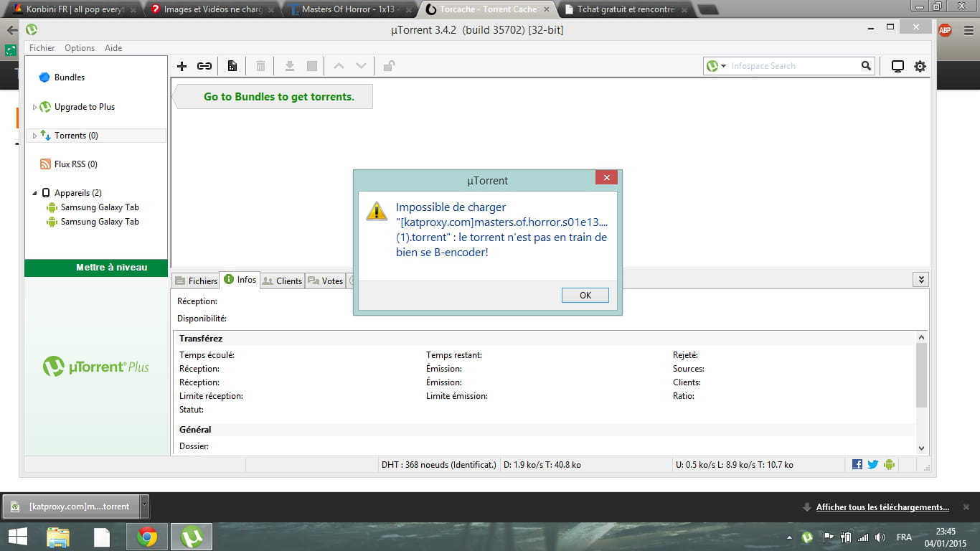
Task: Expand the Upgrade to Plus arrow
Action: tap(34, 107)
